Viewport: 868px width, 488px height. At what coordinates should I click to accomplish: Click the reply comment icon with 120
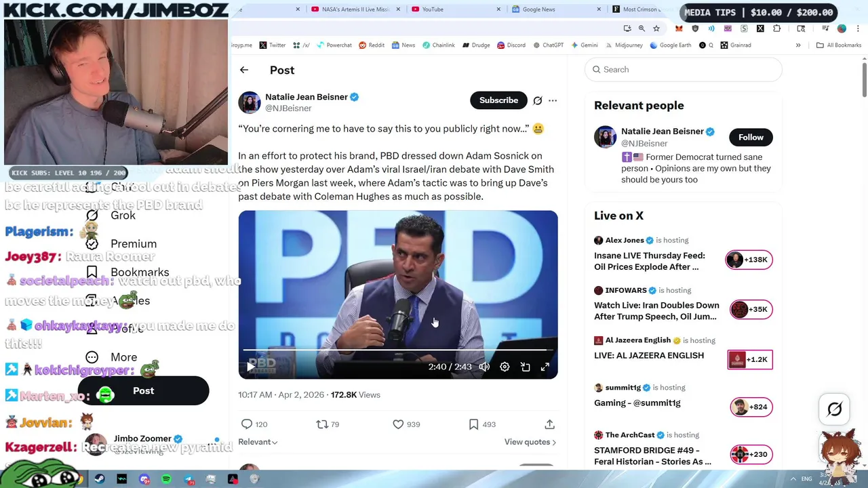tap(247, 424)
